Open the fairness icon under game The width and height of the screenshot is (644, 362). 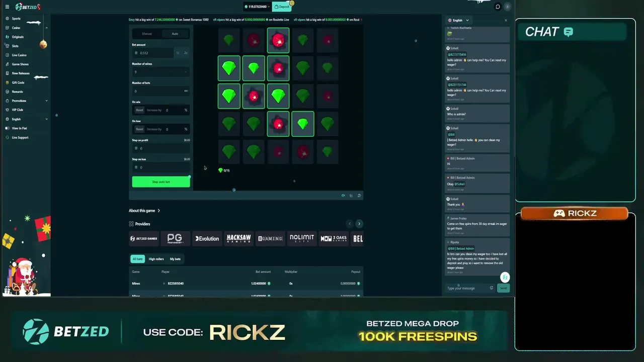tap(359, 196)
